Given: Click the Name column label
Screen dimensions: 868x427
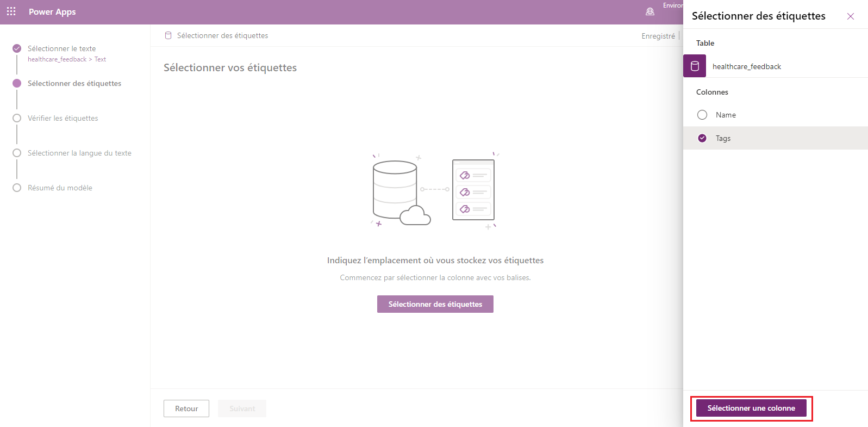Looking at the screenshot, I should (726, 115).
